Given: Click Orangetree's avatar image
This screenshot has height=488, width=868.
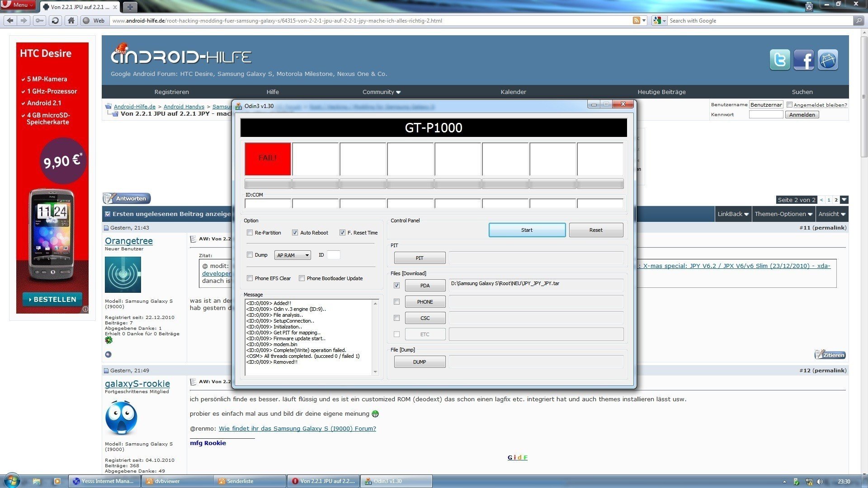Looking at the screenshot, I should click(x=123, y=275).
